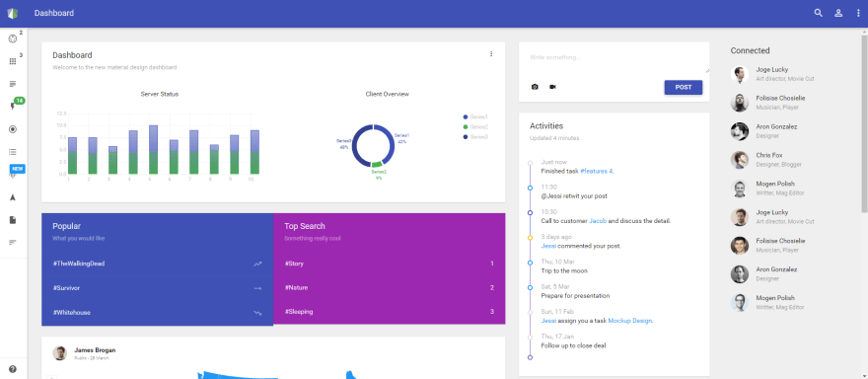Open the header's three-dot overflow menu
Image resolution: width=868 pixels, height=379 pixels.
coord(858,13)
